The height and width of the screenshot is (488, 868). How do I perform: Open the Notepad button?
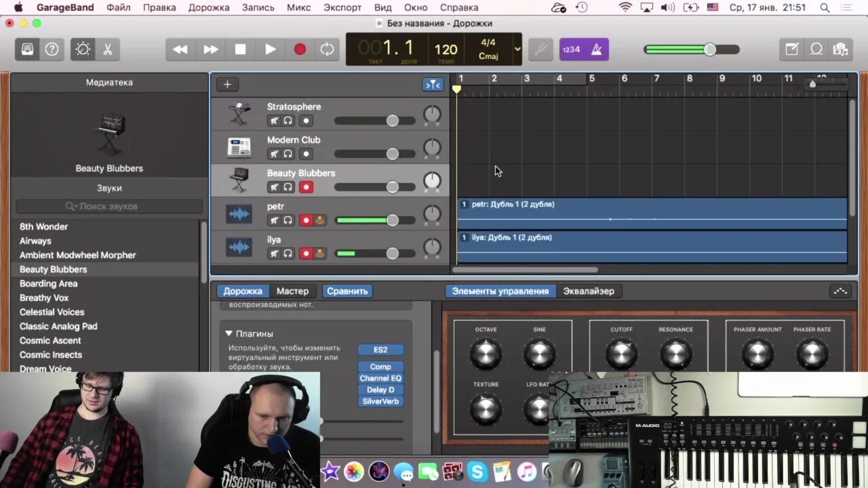tap(791, 49)
